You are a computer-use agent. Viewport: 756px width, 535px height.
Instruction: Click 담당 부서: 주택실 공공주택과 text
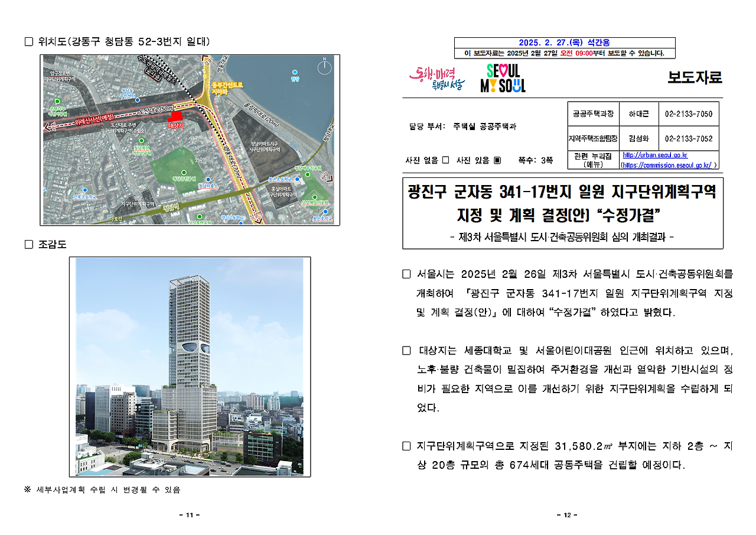(x=462, y=127)
